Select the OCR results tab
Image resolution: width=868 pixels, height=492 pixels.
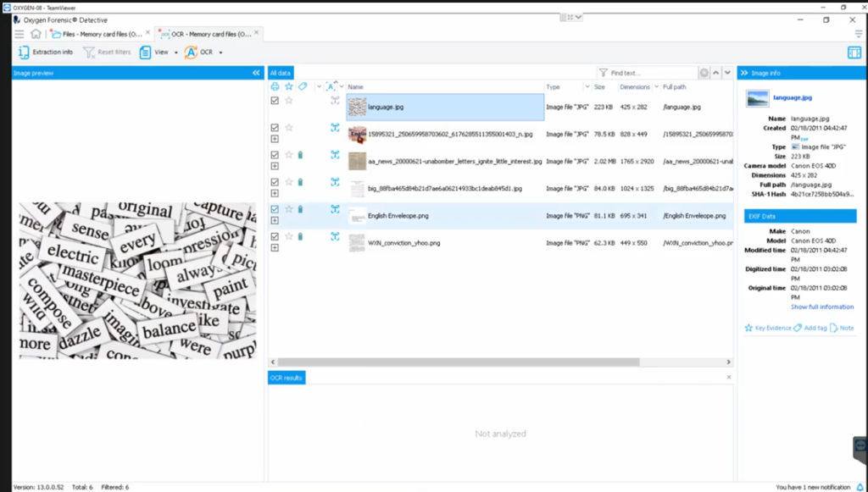pyautogui.click(x=287, y=379)
